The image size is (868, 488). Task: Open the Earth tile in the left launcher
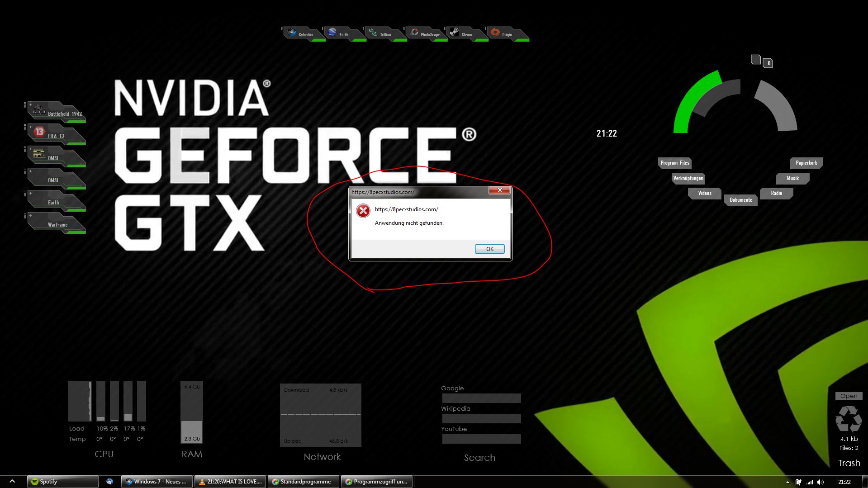[x=57, y=201]
